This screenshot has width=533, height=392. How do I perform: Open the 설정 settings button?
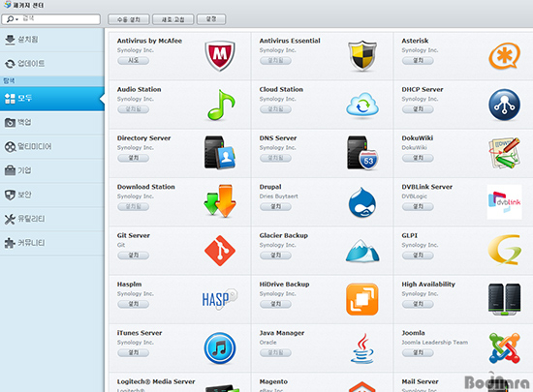point(211,19)
